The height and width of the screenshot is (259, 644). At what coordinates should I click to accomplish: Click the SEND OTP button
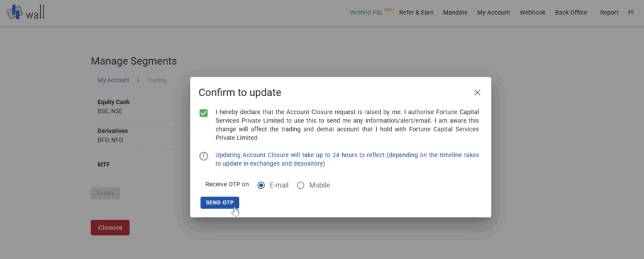pos(219,203)
